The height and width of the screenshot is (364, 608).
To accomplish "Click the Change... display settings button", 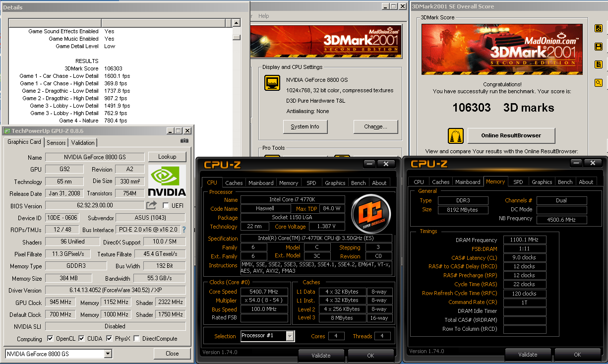I will click(375, 126).
